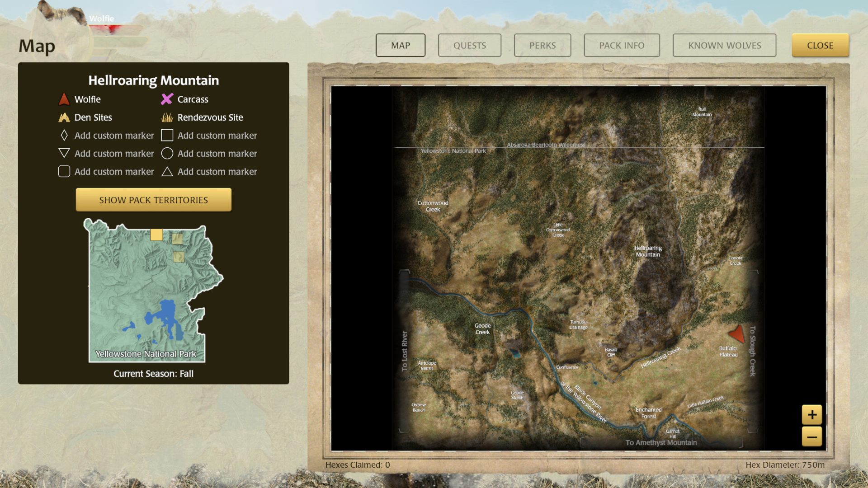The image size is (868, 488).
Task: Click the Hellroaring Mountain map label
Action: pos(648,251)
